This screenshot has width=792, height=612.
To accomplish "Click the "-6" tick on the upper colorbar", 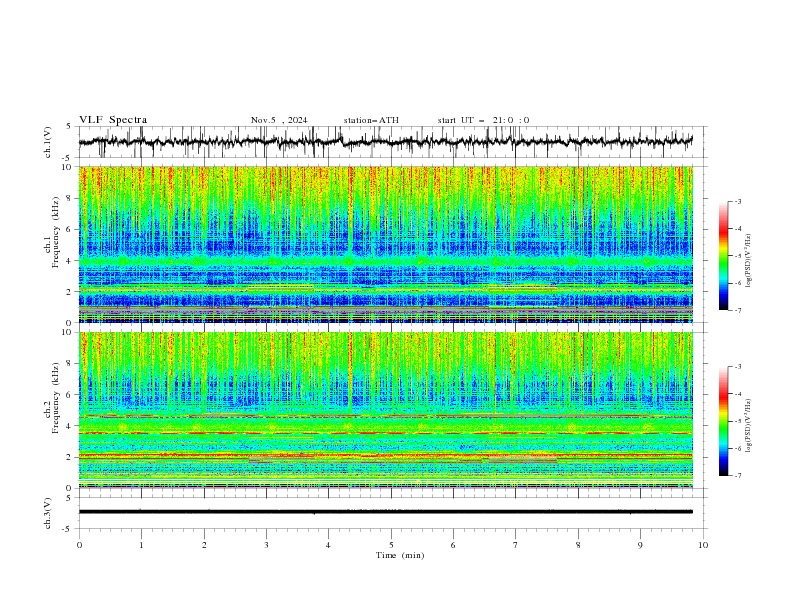I will click(x=737, y=283).
